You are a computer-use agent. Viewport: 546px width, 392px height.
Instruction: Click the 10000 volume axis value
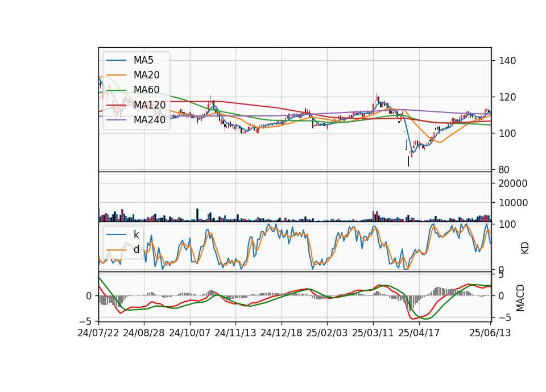tap(513, 203)
